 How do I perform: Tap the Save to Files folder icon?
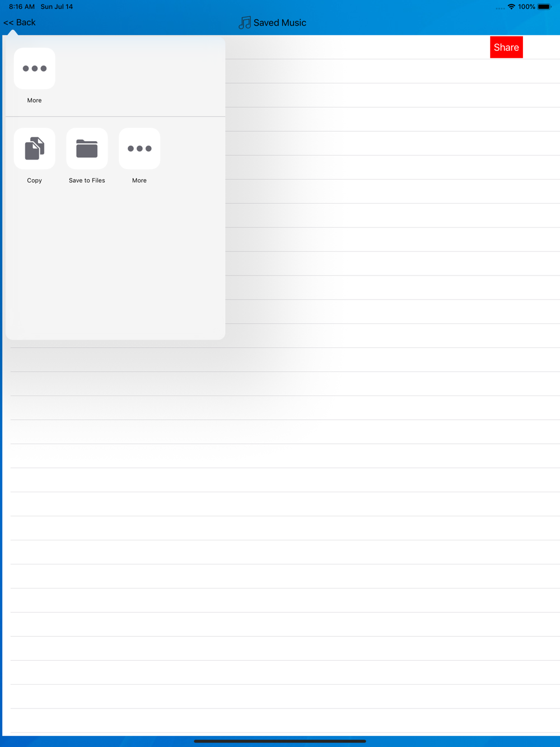[87, 148]
